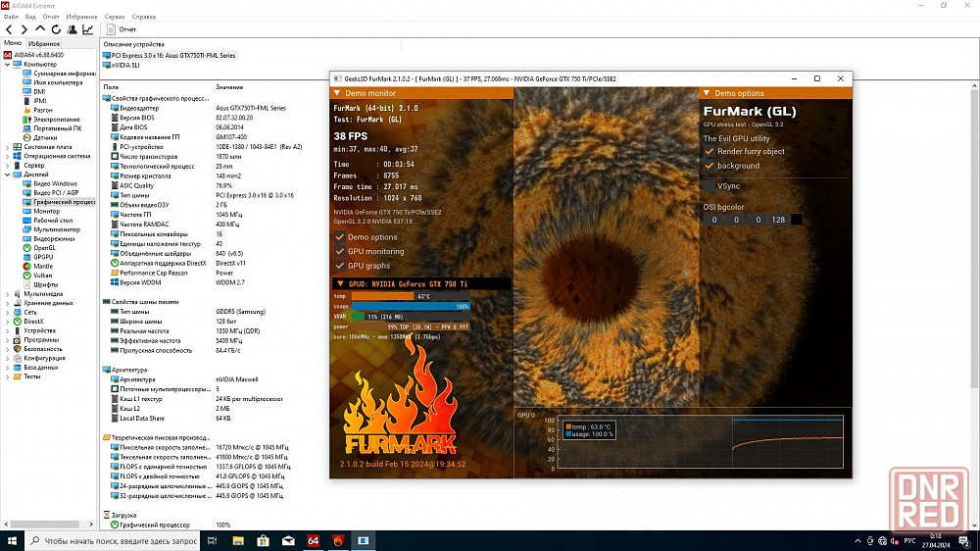980x551 pixels.
Task: Select the Монитор tree item
Action: point(41,212)
